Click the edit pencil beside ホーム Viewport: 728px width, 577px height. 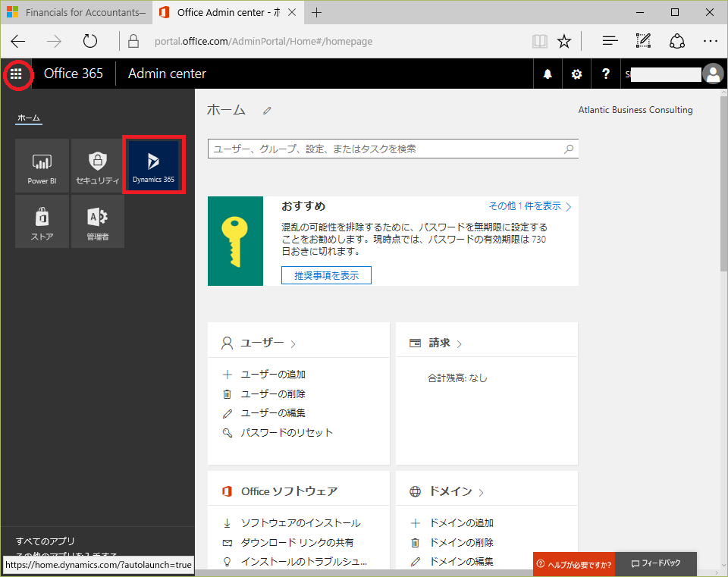pyautogui.click(x=267, y=111)
